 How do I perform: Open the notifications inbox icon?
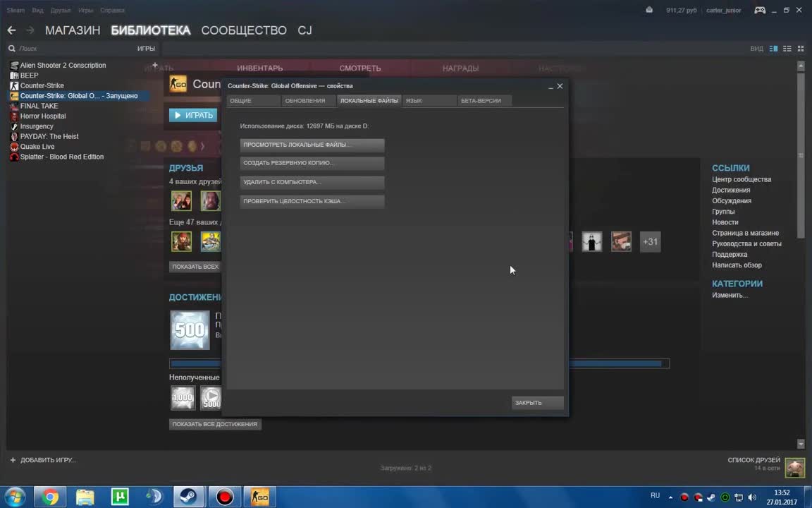(x=649, y=10)
